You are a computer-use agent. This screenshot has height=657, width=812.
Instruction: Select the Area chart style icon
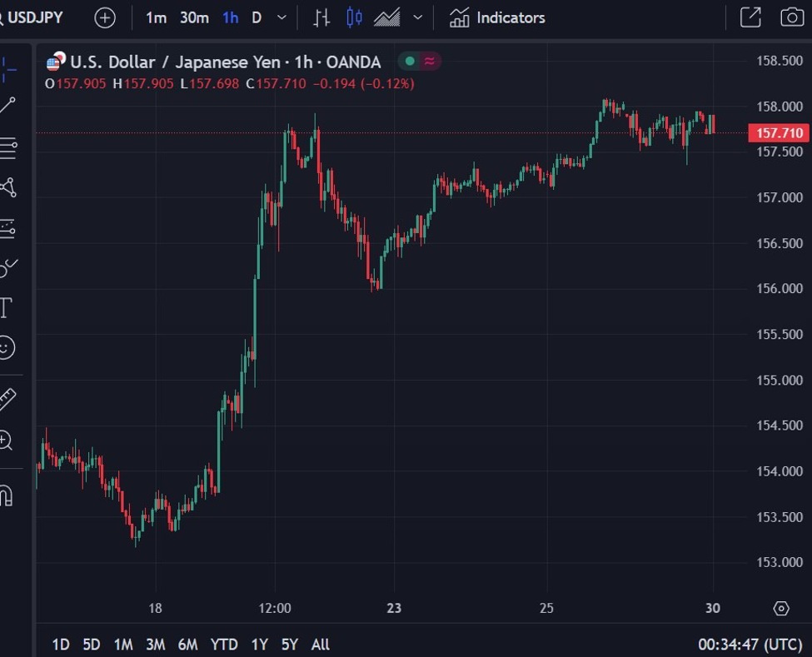point(387,18)
